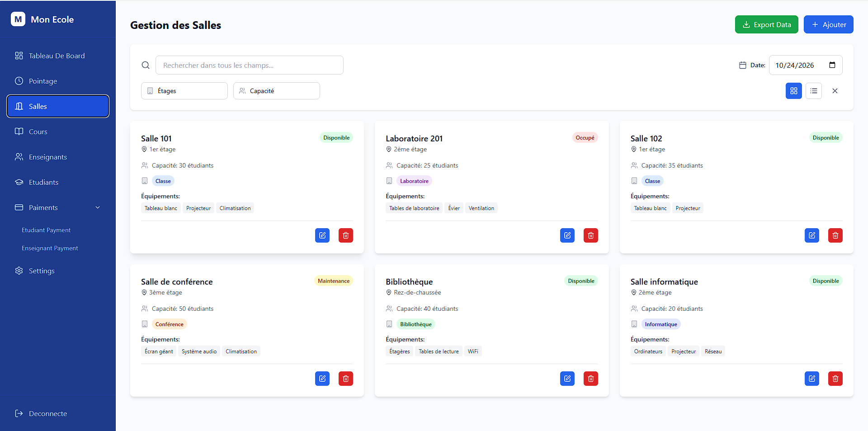
Task: Click the Occupé status on Laboratoire 201
Action: [x=585, y=138]
